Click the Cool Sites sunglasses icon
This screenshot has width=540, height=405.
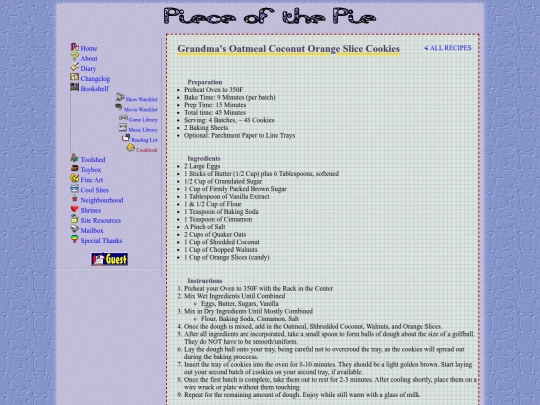pyautogui.click(x=74, y=189)
